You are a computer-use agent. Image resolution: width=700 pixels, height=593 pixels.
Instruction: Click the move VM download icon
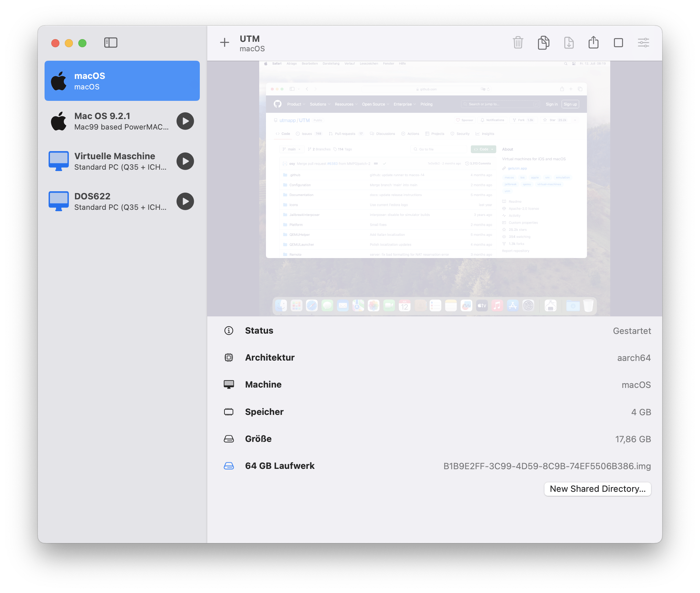569,43
